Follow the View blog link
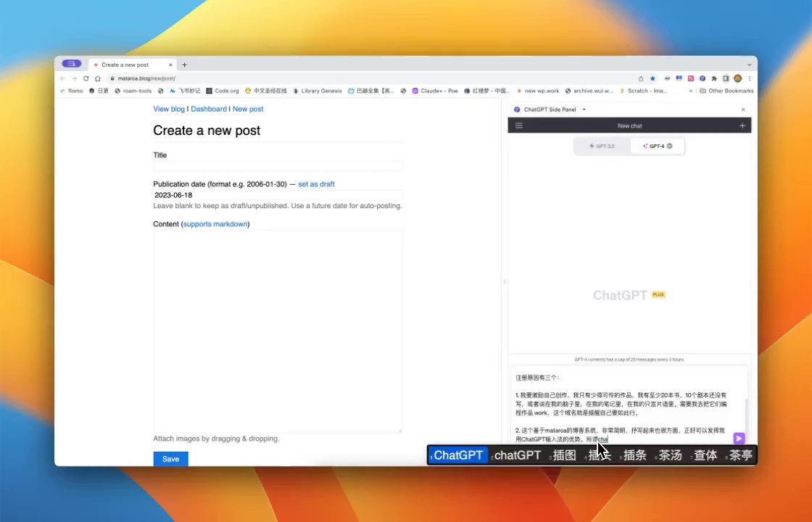812x522 pixels. click(x=169, y=109)
